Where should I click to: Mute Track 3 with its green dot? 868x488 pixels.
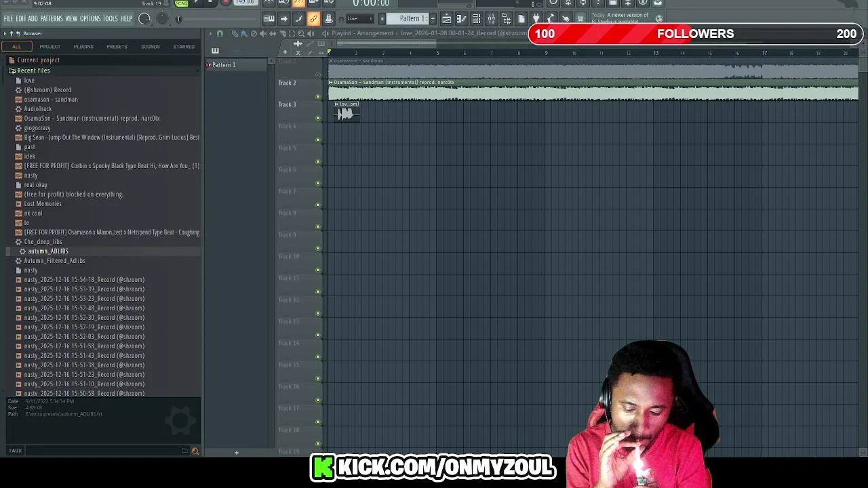click(318, 118)
